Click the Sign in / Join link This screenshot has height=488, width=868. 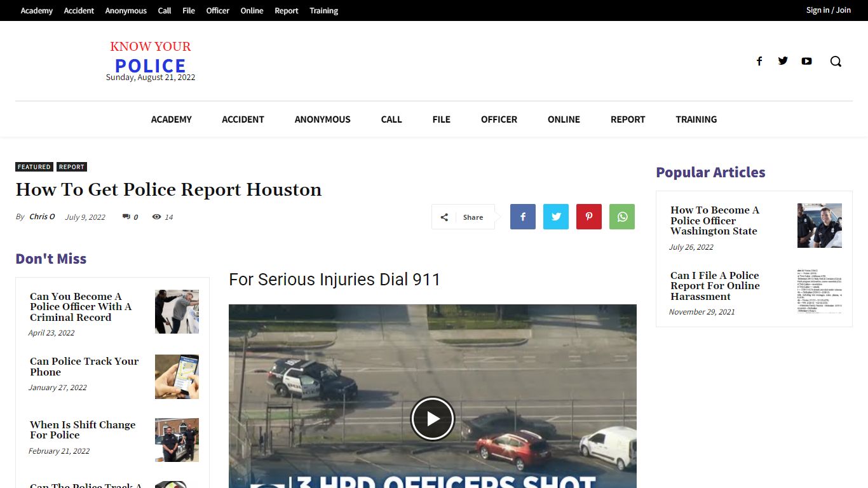829,10
